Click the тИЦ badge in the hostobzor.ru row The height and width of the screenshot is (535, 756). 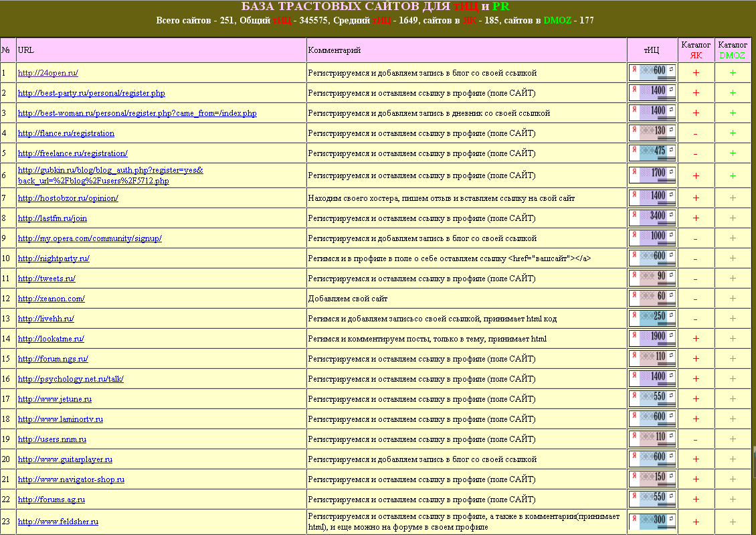coord(652,198)
